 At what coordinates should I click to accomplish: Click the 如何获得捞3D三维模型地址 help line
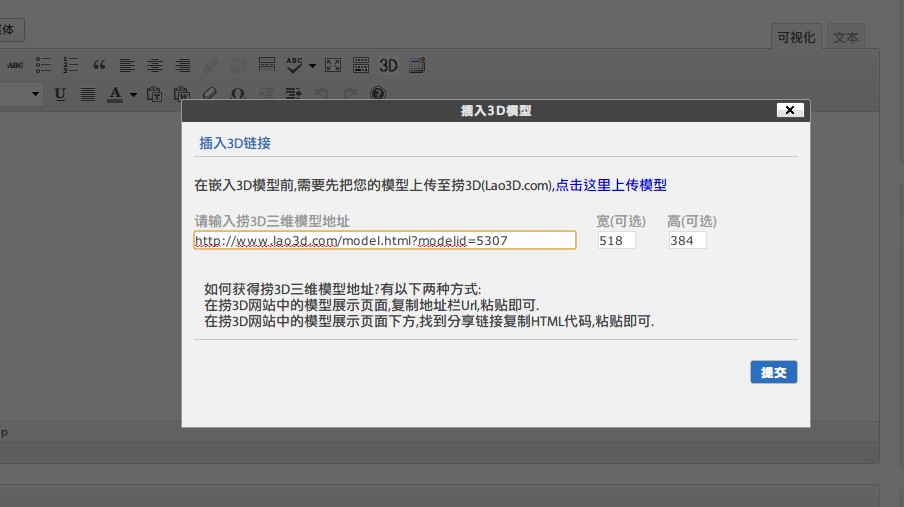point(342,289)
